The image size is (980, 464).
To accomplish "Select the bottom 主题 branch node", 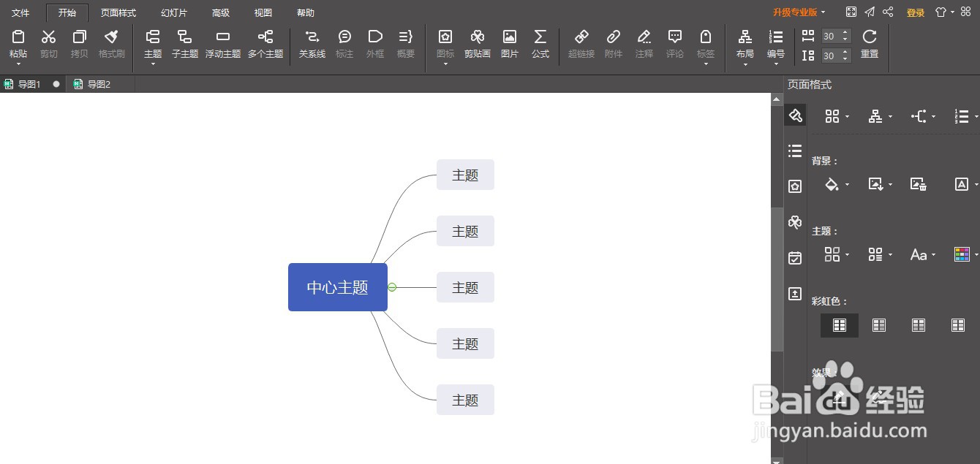I will pyautogui.click(x=465, y=400).
